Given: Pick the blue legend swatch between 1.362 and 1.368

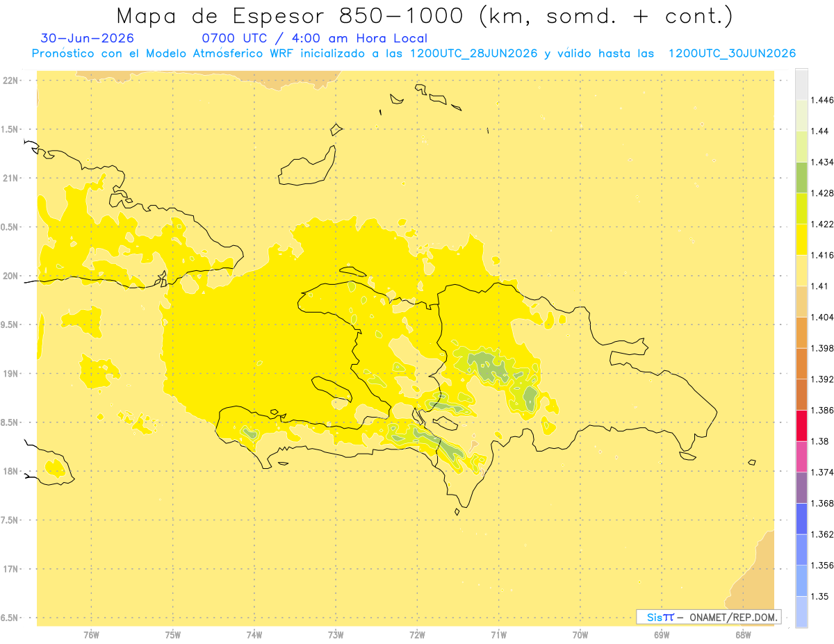Looking at the screenshot, I should (x=801, y=518).
